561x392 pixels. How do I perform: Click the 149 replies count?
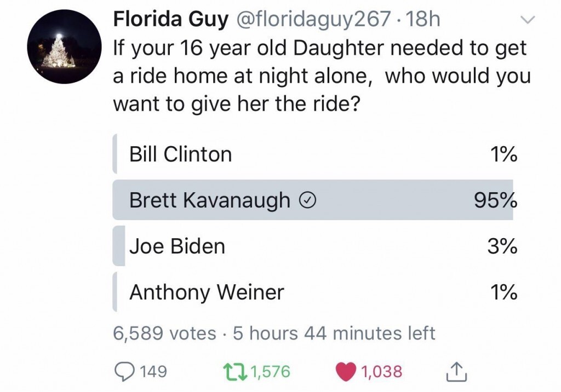click(153, 372)
